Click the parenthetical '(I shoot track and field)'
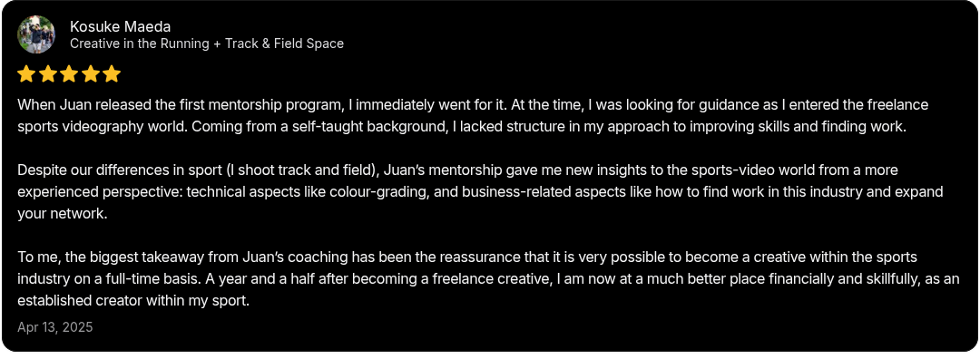Viewport: 980px width, 359px height. pos(301,170)
